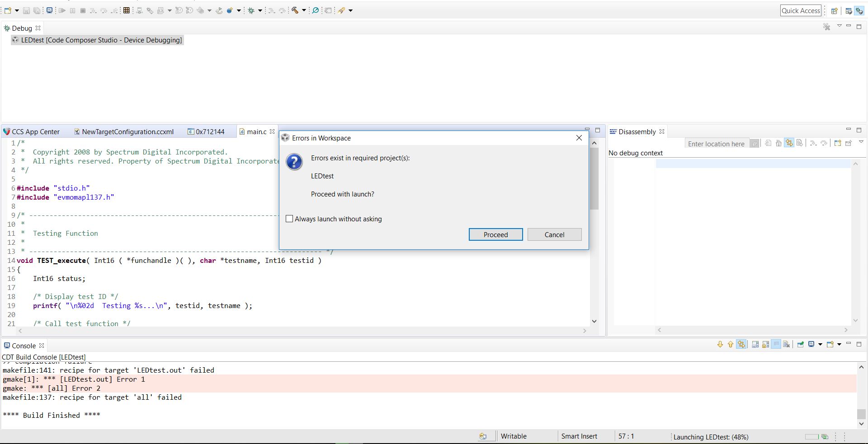Click the Enter location here field

716,144
